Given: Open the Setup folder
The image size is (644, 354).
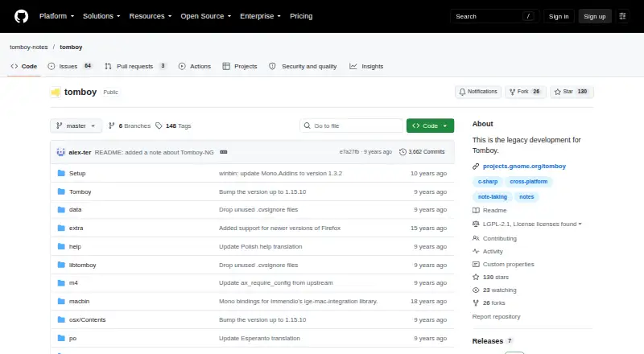Looking at the screenshot, I should (77, 173).
